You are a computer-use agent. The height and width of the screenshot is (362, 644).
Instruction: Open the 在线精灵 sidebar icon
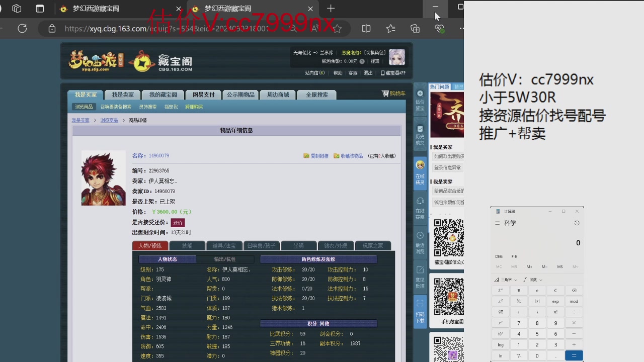[420, 172]
